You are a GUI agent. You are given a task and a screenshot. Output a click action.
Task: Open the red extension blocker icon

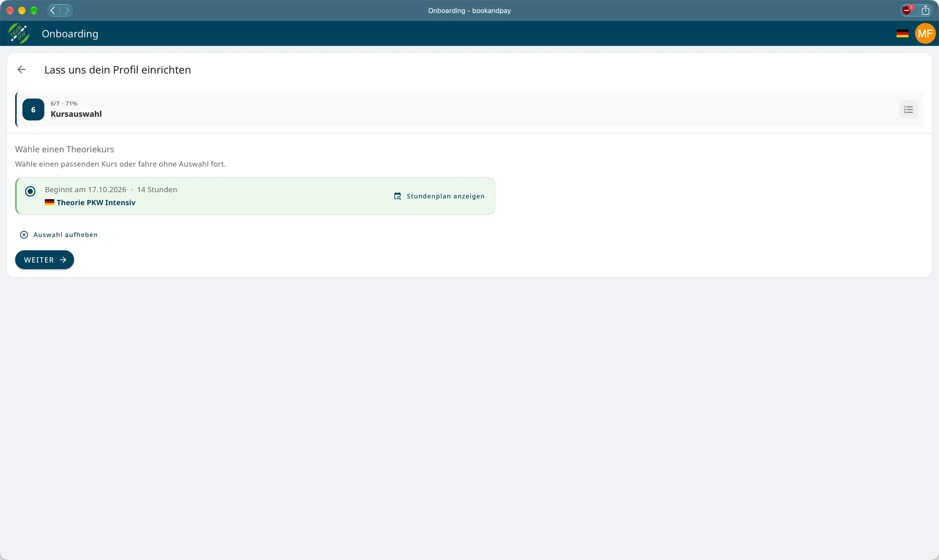pyautogui.click(x=907, y=11)
